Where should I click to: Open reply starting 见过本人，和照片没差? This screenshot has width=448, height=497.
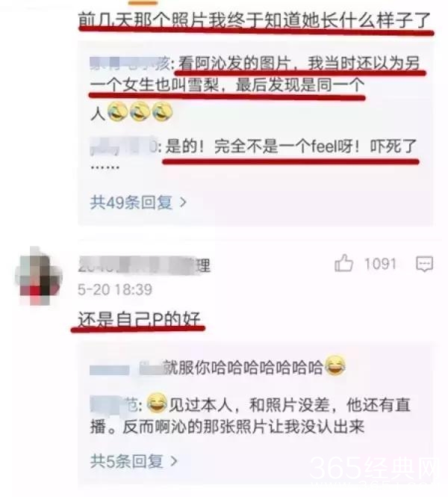click(250, 416)
